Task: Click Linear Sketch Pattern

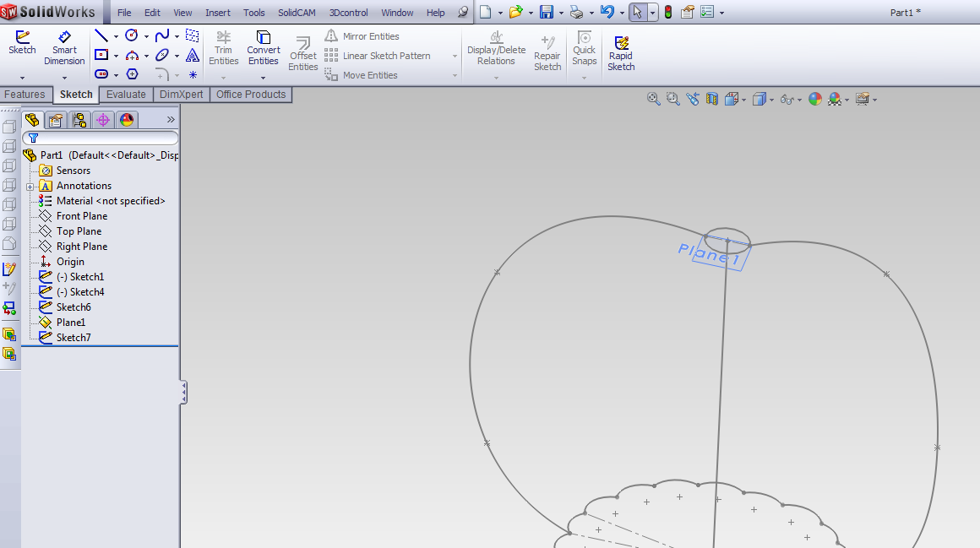Action: pyautogui.click(x=378, y=56)
